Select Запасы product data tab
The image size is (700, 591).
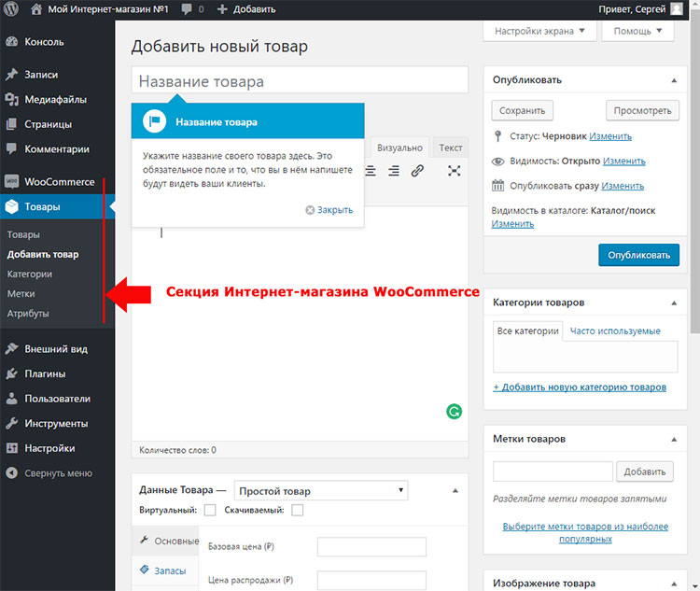[x=165, y=570]
